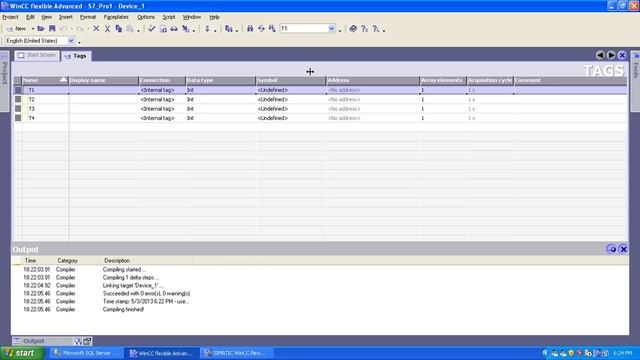640x360 pixels.
Task: Click the cross-reference list icon
Action: coord(229,29)
